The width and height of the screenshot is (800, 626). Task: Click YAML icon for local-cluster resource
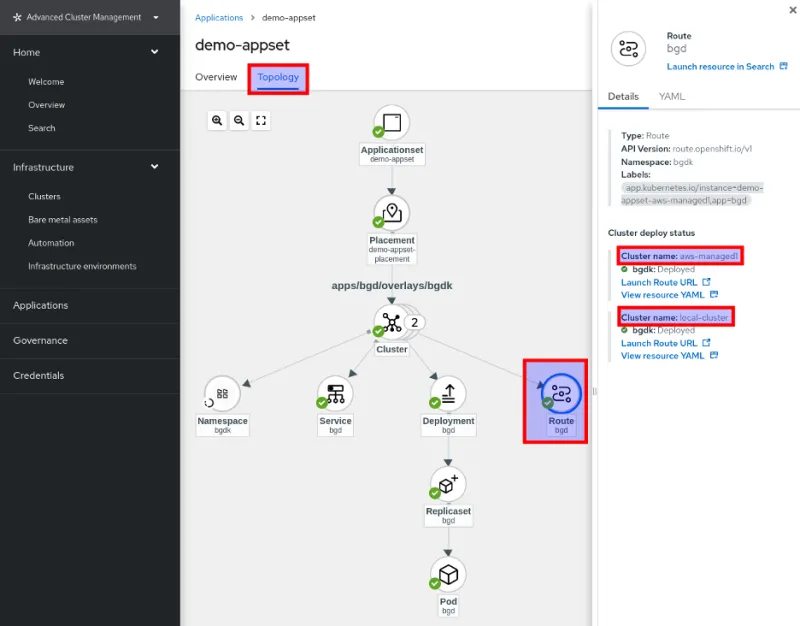tap(714, 355)
